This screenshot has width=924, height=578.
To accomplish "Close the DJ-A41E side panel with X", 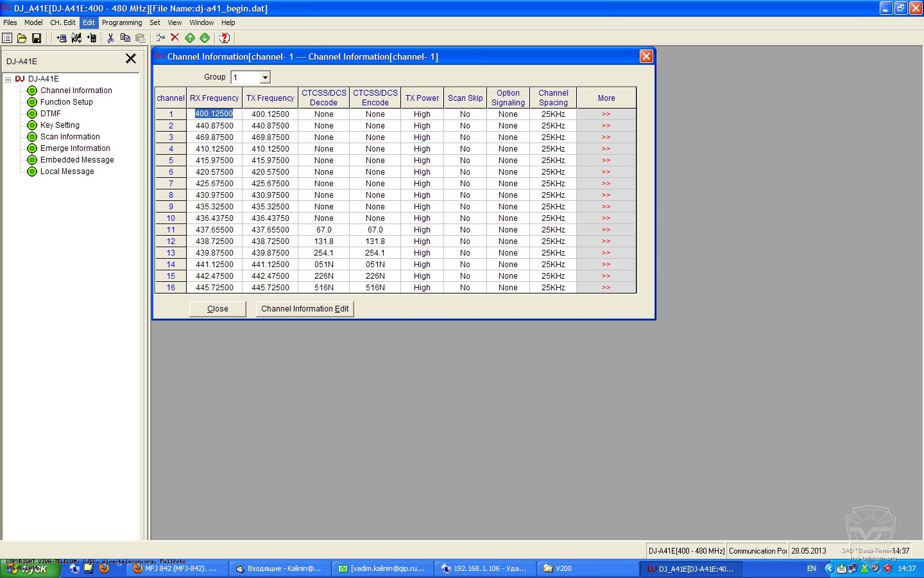I will coord(131,59).
